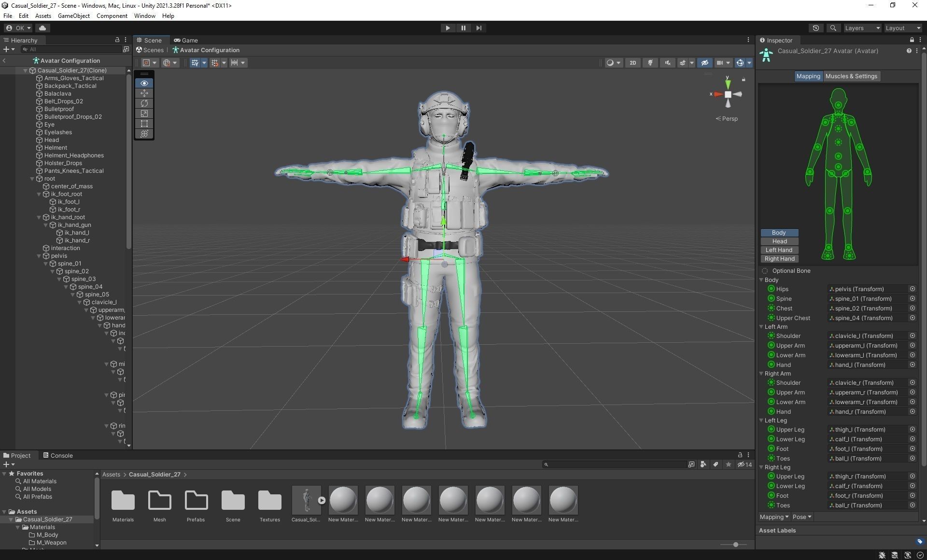
Task: Toggle scene effects (skybox/fx) button
Action: 682,63
